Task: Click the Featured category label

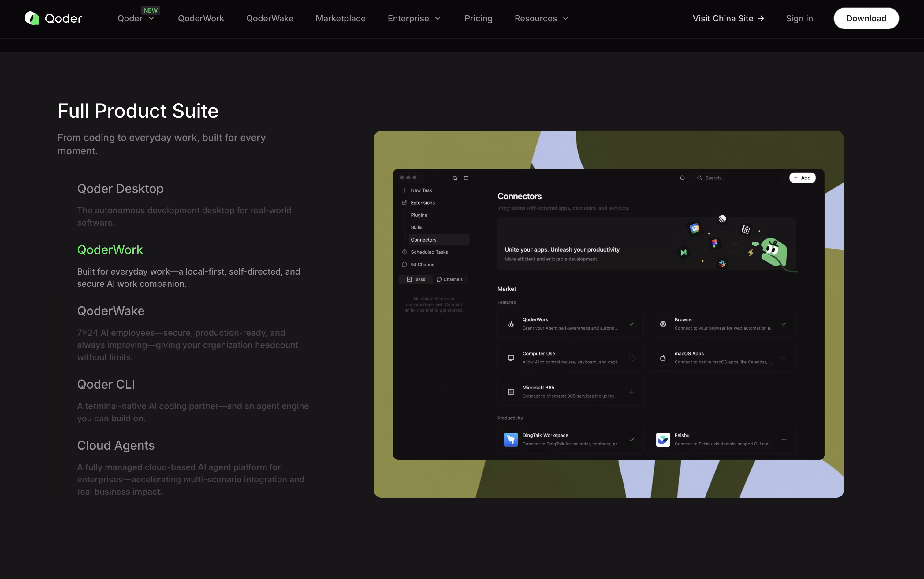Action: pos(507,302)
